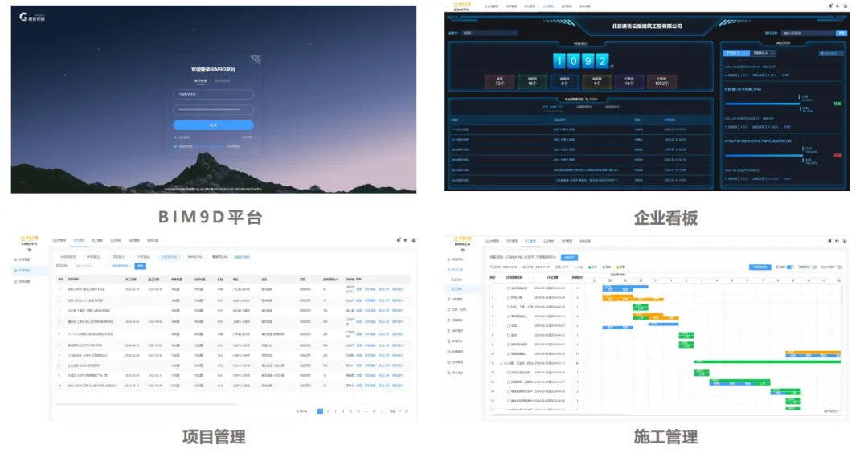Click horizontal scrollbar under Gantt task list
Screen dimensions: 868x453
(559, 414)
